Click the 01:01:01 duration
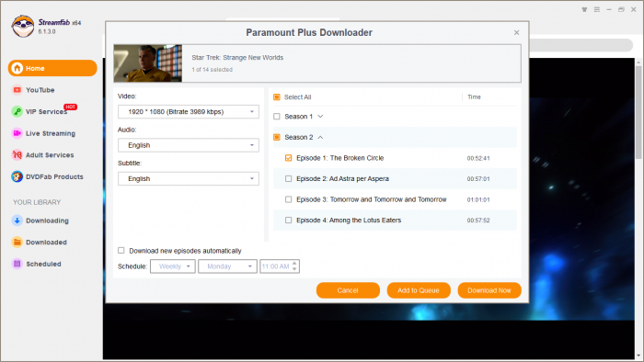This screenshot has height=362, width=644. click(x=478, y=199)
